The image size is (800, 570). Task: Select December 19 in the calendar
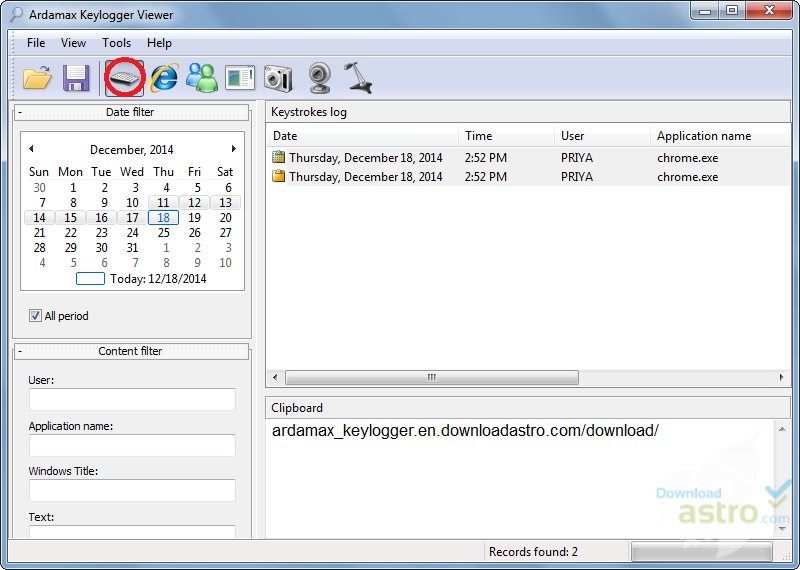click(x=194, y=217)
